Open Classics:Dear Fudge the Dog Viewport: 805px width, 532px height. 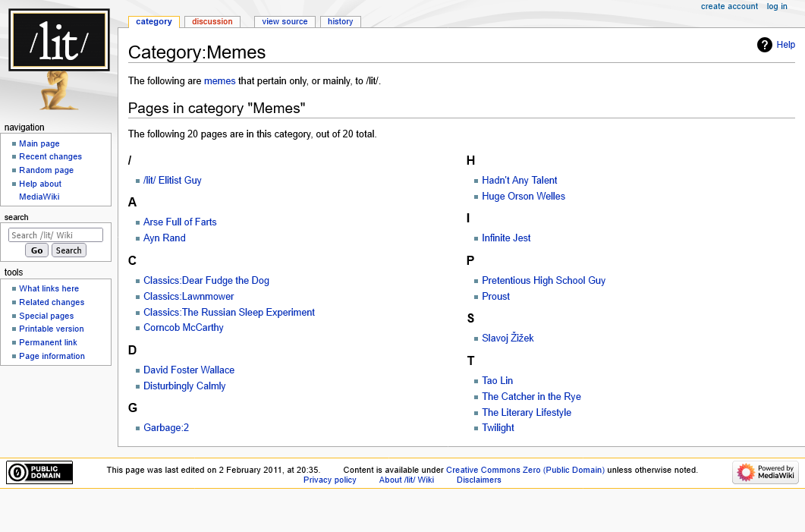(206, 280)
